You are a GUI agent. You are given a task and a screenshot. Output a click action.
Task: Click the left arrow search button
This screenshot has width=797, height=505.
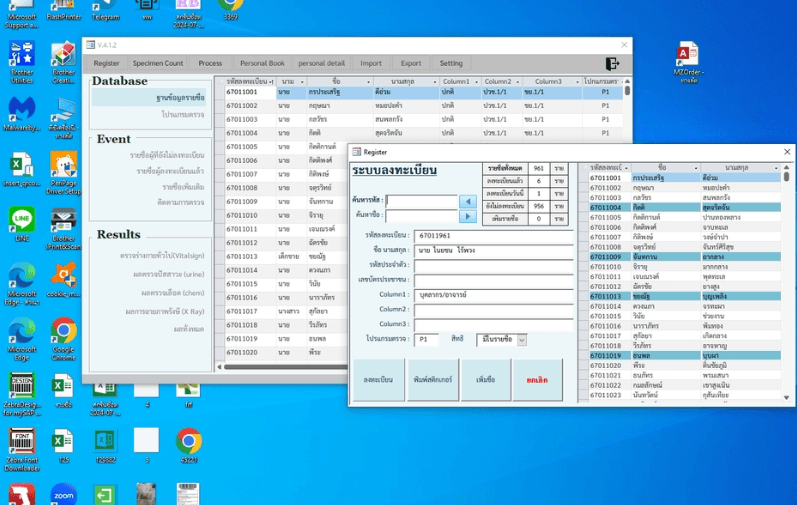(x=468, y=201)
